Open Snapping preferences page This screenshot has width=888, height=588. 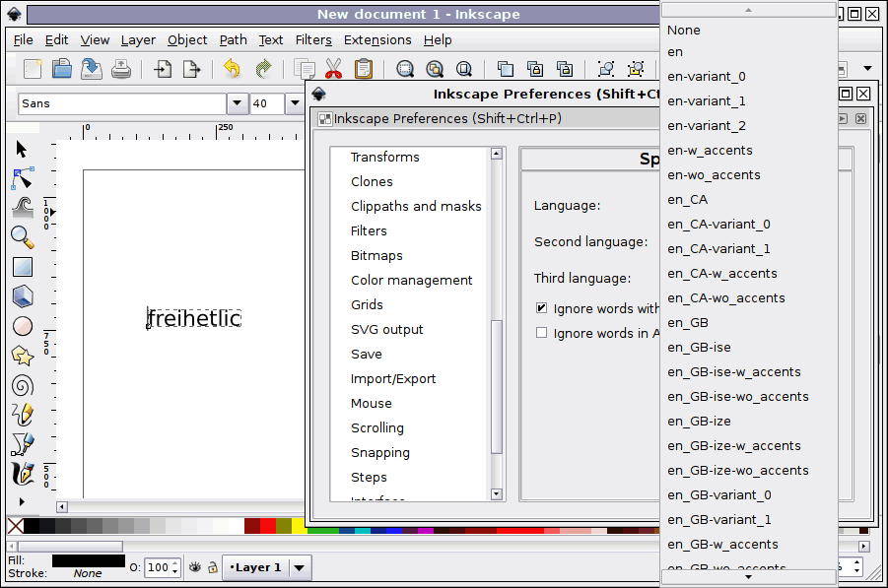point(380,453)
